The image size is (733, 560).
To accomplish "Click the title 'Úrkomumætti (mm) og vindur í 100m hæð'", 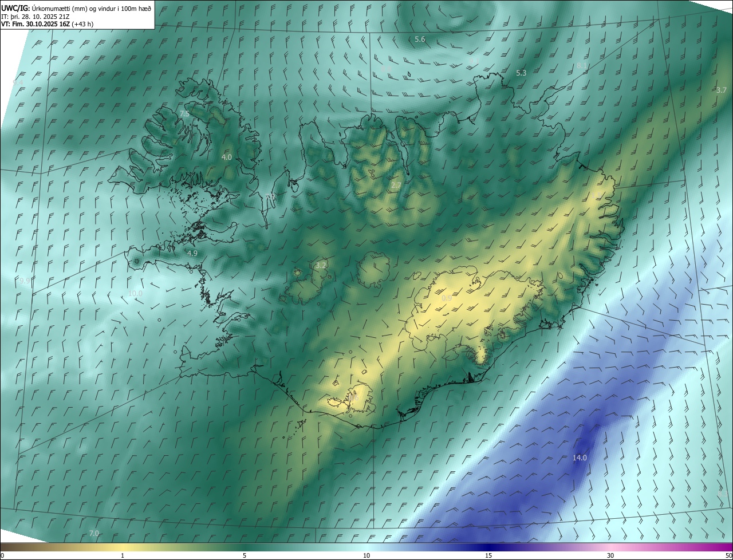I will 92,8.
